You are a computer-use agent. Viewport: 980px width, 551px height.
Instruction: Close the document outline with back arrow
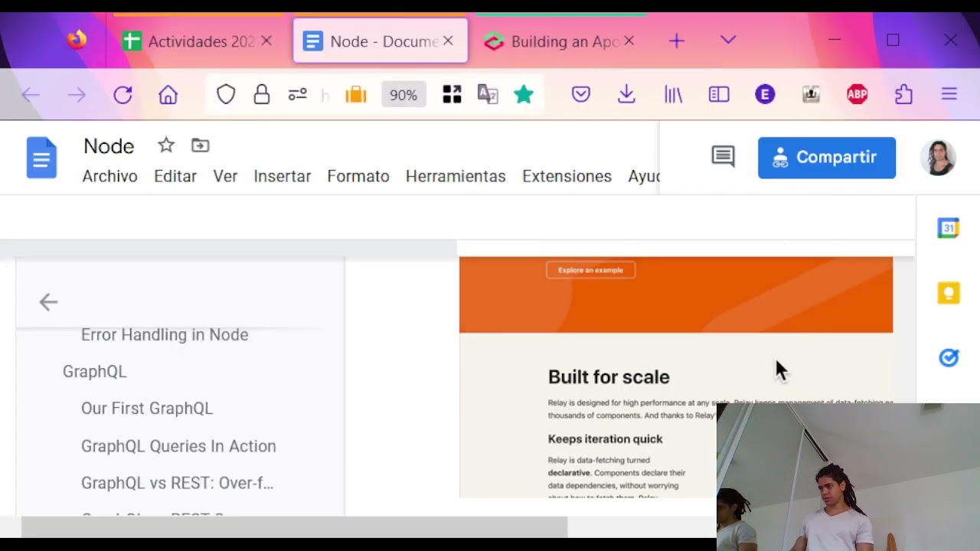48,302
